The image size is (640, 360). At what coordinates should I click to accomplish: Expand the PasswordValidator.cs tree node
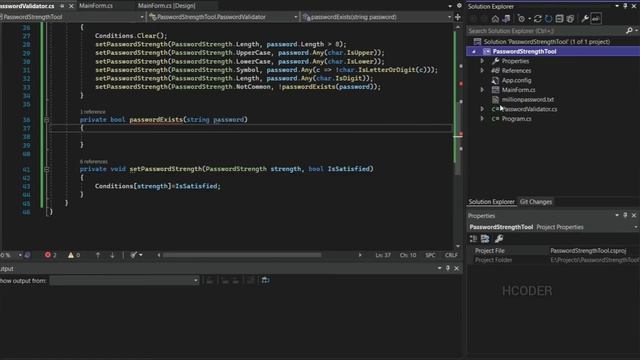coord(482,109)
